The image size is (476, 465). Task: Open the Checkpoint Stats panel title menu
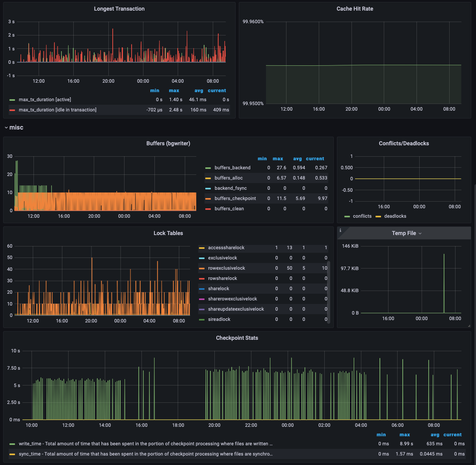[x=237, y=338]
